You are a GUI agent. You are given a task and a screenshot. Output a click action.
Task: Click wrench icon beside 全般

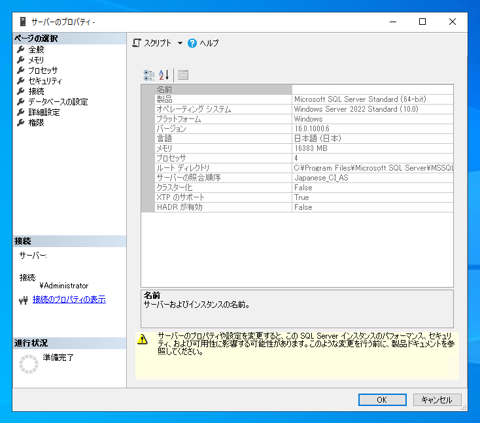click(21, 50)
